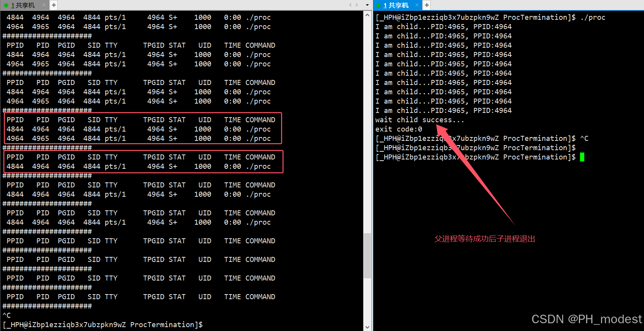Click the red annotation text 父进程等待成功后子进程退出
Screen dimensions: 644x331
(x=485, y=239)
